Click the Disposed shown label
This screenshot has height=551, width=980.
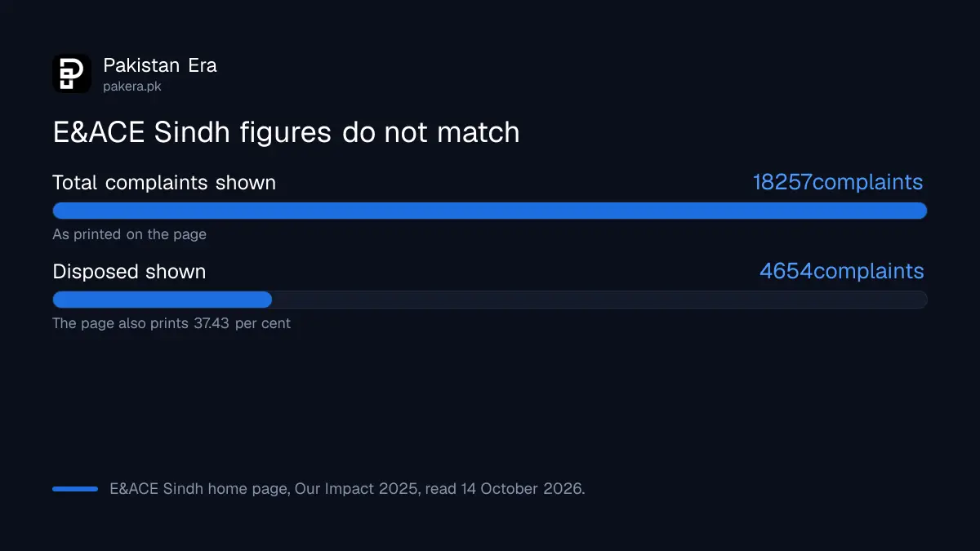(129, 272)
